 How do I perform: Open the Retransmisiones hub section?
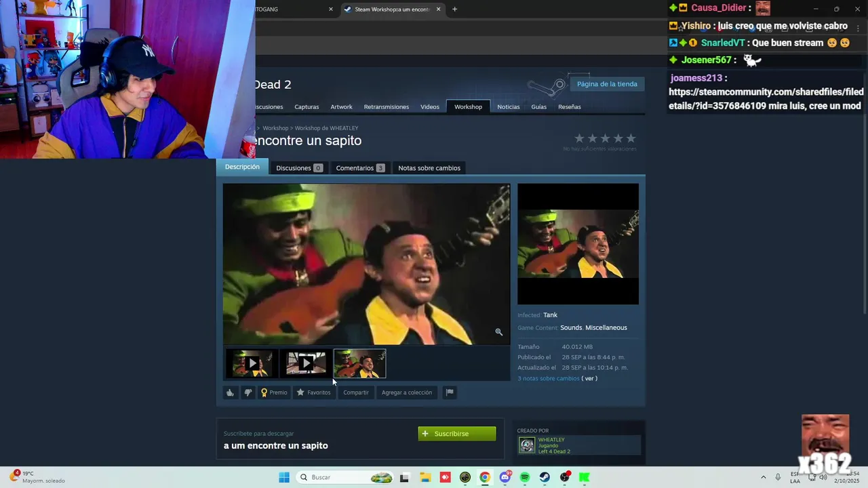click(387, 107)
